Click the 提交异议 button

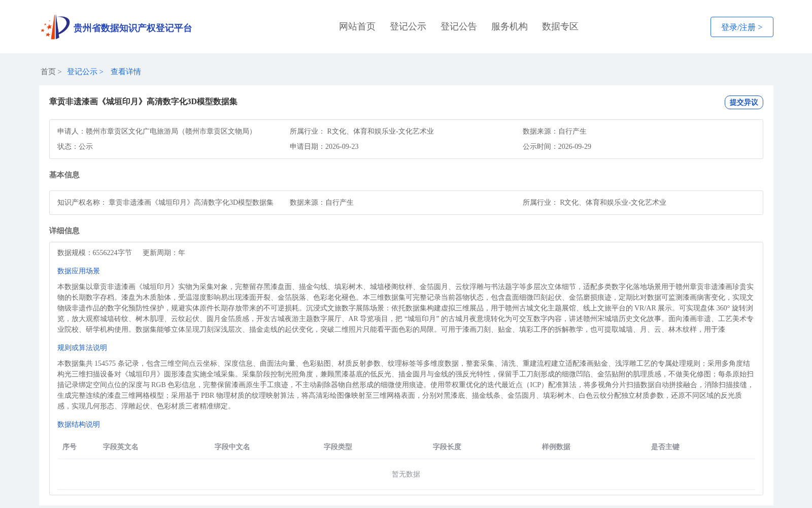(x=743, y=102)
